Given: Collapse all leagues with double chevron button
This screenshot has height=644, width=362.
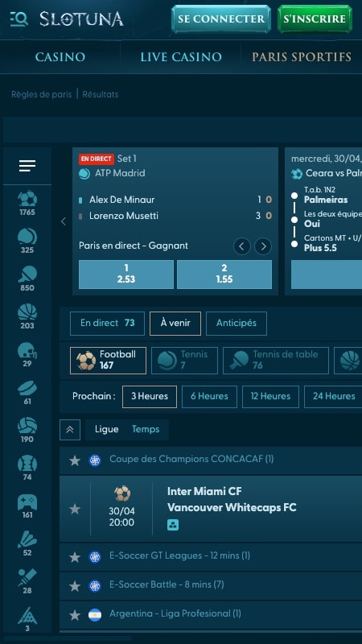Looking at the screenshot, I should (70, 430).
